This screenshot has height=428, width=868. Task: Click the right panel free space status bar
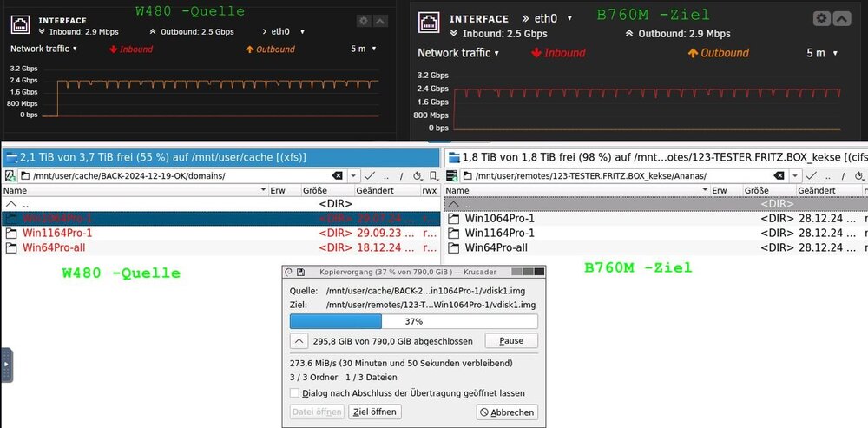(656, 157)
